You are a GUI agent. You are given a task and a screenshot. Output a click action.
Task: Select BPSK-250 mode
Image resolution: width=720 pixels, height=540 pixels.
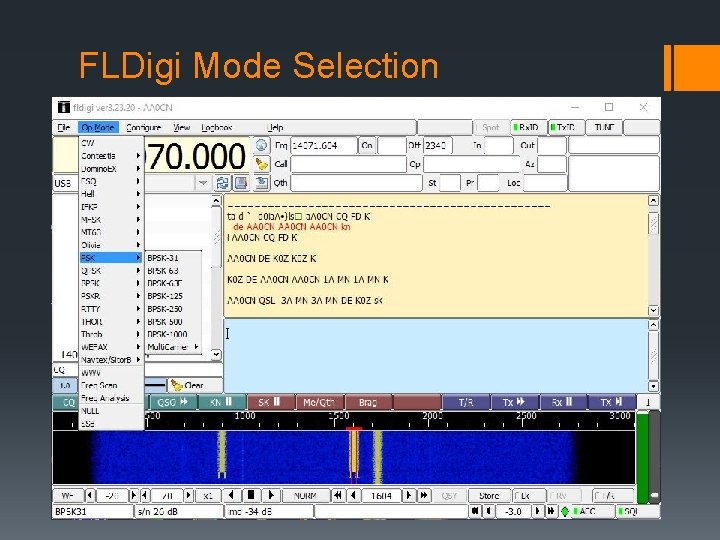[x=173, y=309]
